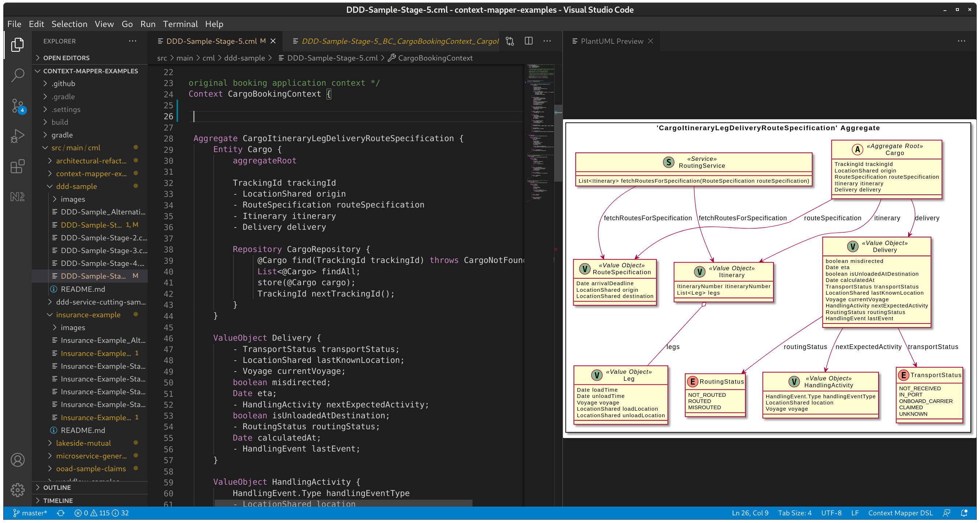Select Context Mapper DSL language mode
This screenshot has width=980, height=523.
click(x=900, y=513)
